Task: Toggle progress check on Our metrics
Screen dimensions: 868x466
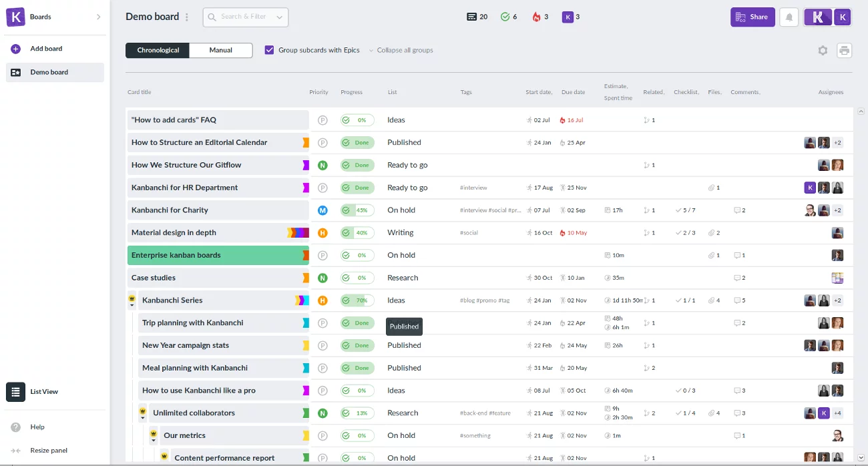Action: (x=346, y=436)
